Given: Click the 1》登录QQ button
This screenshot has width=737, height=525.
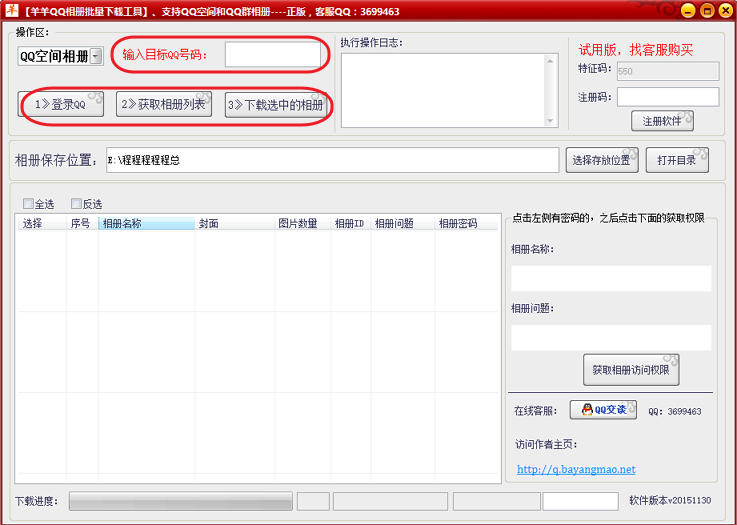Looking at the screenshot, I should pos(61,104).
